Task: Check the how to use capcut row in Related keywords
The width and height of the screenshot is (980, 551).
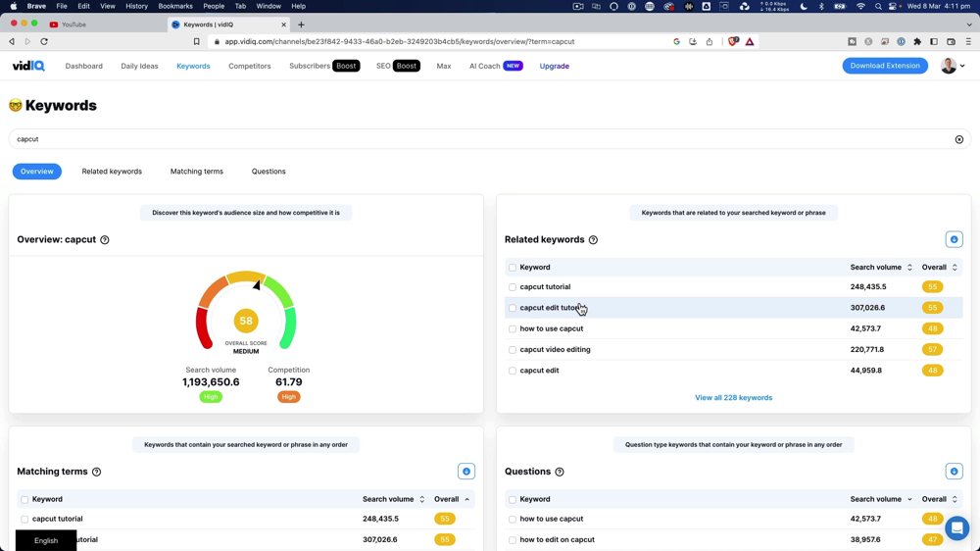Action: pos(513,329)
